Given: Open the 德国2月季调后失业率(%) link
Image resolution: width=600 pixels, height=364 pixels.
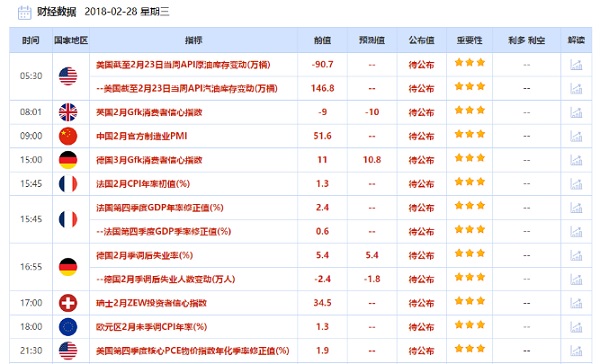Looking at the screenshot, I should (144, 255).
